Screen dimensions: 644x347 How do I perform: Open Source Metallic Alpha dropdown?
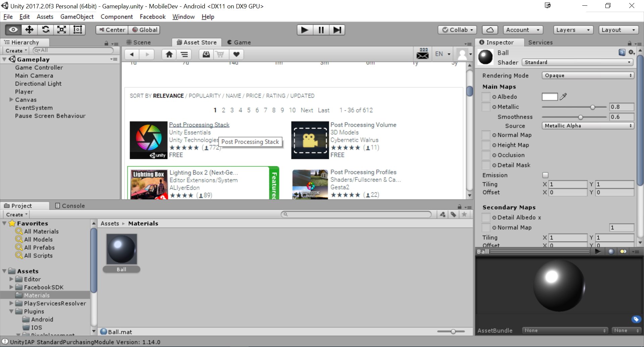point(588,126)
